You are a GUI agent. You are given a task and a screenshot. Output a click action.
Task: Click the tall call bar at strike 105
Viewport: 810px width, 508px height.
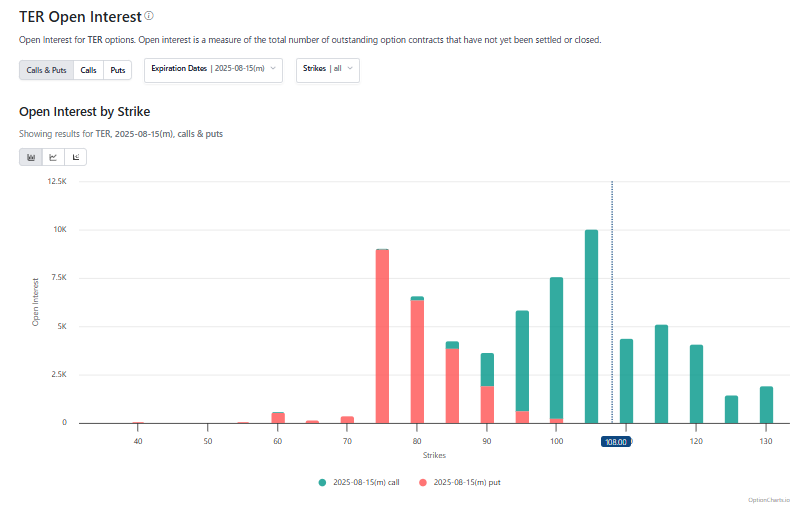coord(591,325)
